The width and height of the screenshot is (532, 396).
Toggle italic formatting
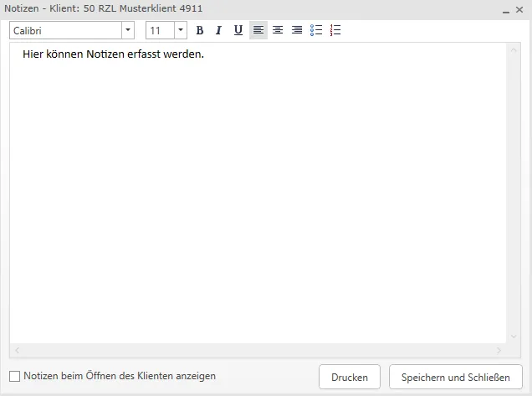click(219, 30)
